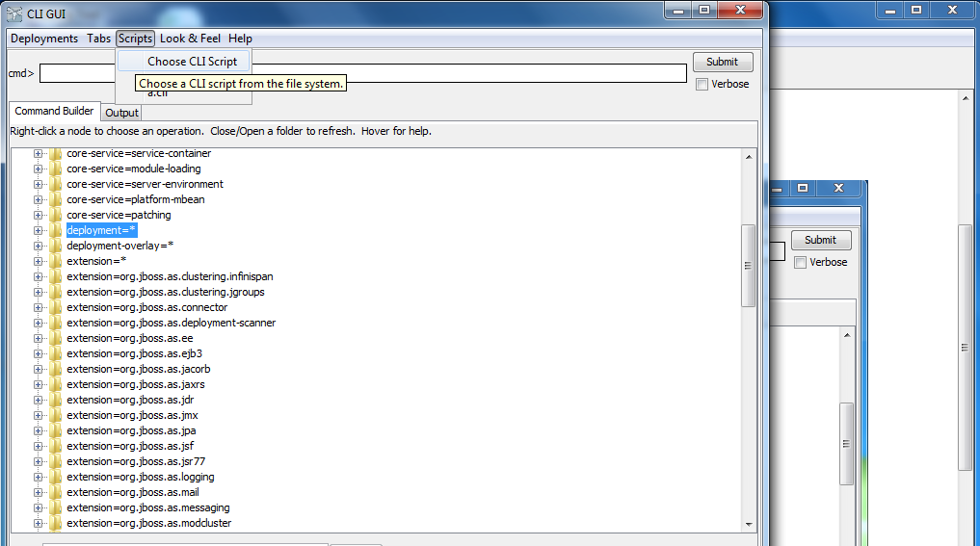The image size is (980, 546).
Task: Switch to the Output tab
Action: (121, 113)
